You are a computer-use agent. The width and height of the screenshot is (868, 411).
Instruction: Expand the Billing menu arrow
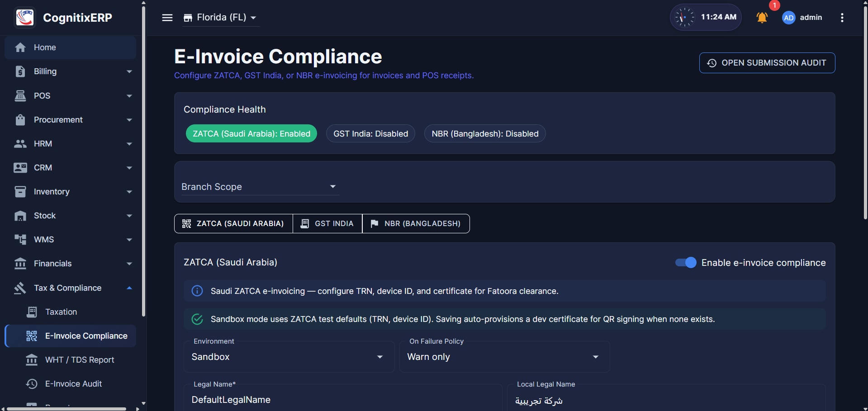tap(129, 71)
